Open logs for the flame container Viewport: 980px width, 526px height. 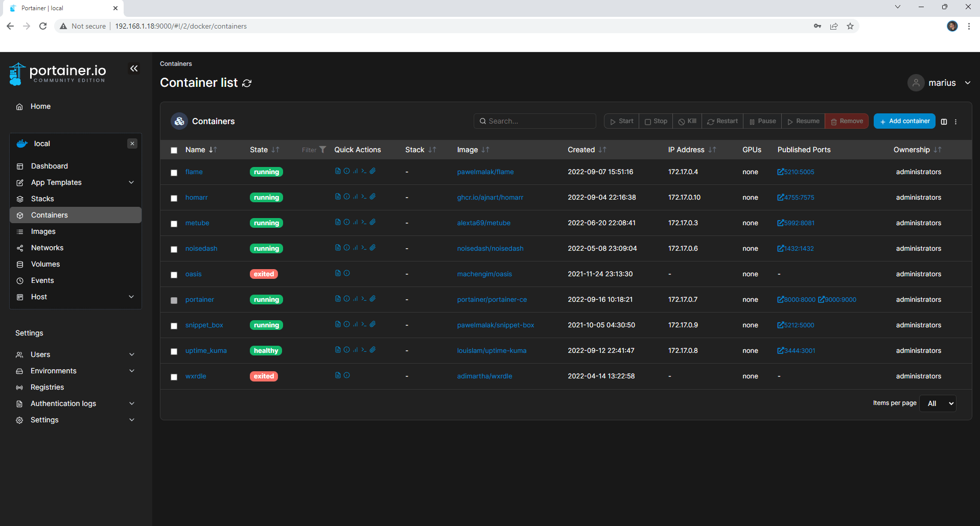pos(338,171)
